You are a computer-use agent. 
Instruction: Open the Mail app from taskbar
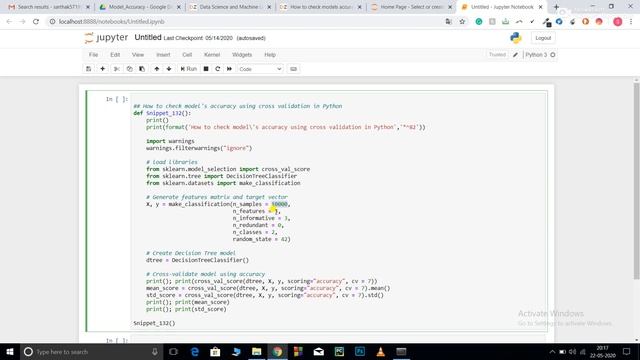[x=318, y=351]
